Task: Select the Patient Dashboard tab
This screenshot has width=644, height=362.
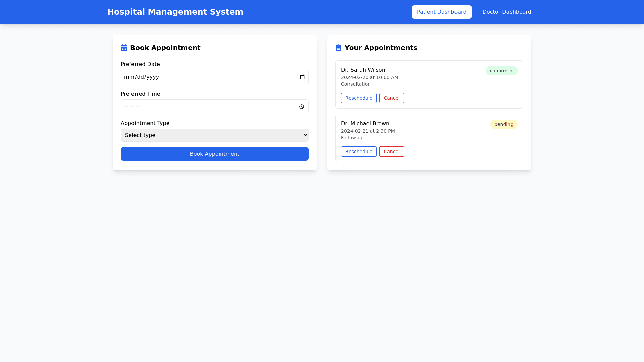Action: (x=441, y=12)
